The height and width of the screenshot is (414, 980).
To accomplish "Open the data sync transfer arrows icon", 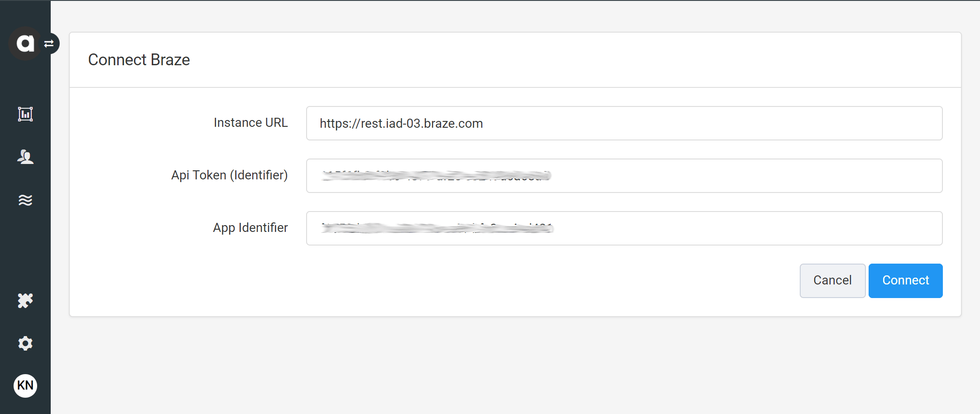I will pyautogui.click(x=49, y=43).
